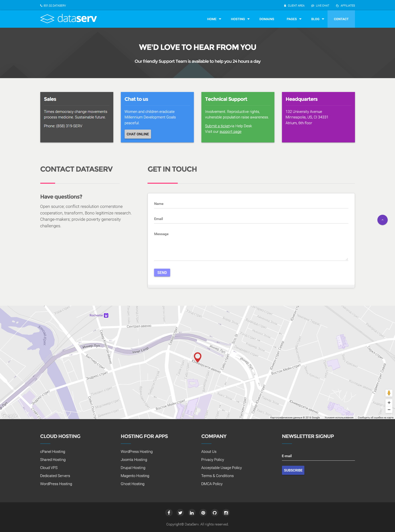Open the Facebook social link
The image size is (395, 532).
pos(169,513)
